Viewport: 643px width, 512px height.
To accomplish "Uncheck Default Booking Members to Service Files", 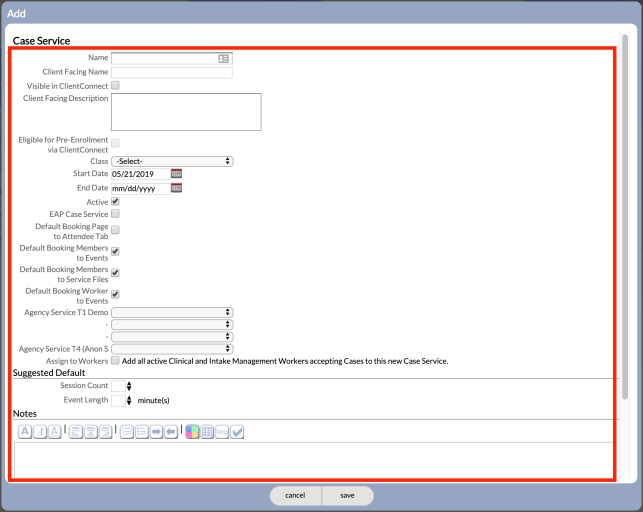I will [x=116, y=273].
